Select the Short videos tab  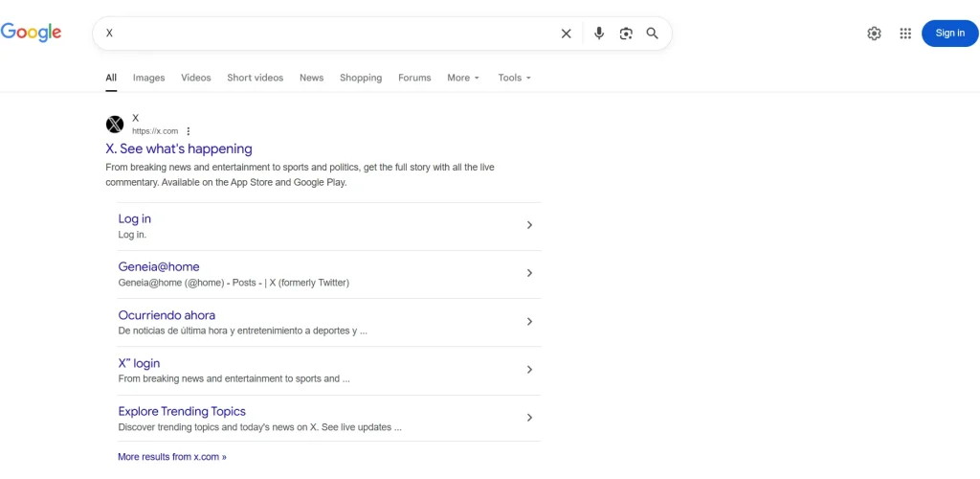pyautogui.click(x=255, y=78)
